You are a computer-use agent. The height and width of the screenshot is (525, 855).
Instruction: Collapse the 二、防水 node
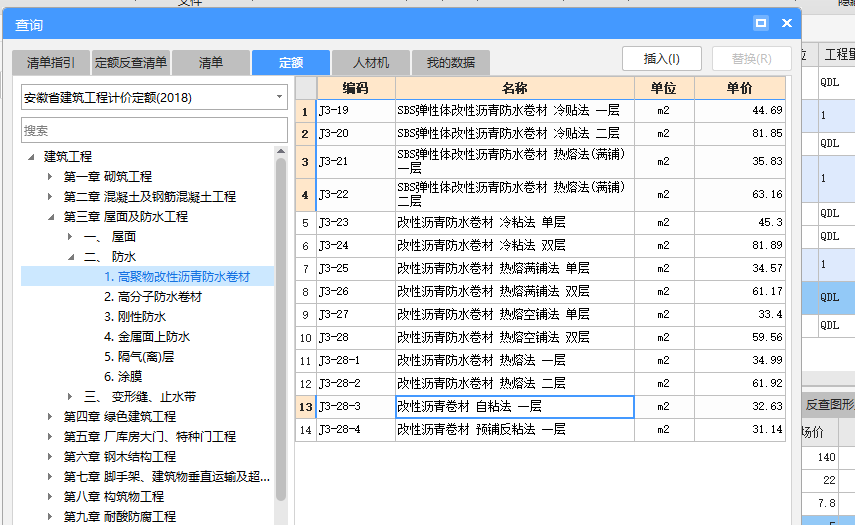point(71,257)
